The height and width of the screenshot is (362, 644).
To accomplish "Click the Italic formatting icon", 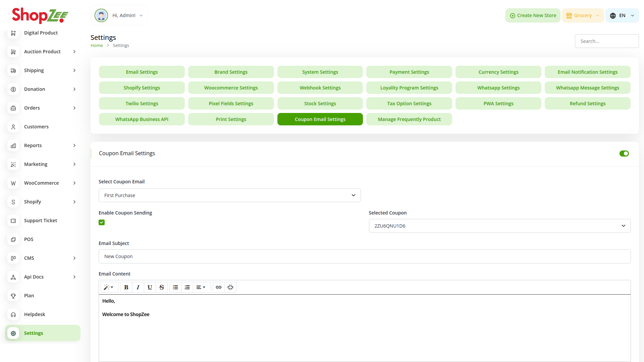I will (138, 287).
